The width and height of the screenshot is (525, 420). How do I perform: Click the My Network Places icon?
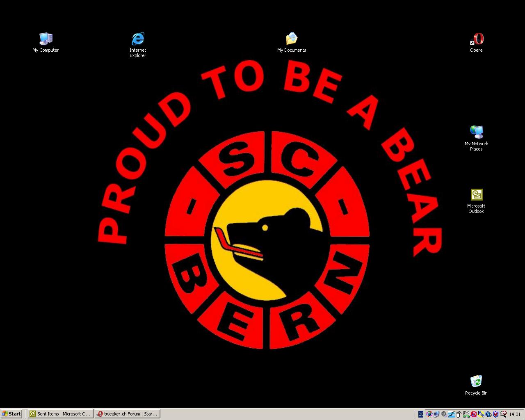476,132
